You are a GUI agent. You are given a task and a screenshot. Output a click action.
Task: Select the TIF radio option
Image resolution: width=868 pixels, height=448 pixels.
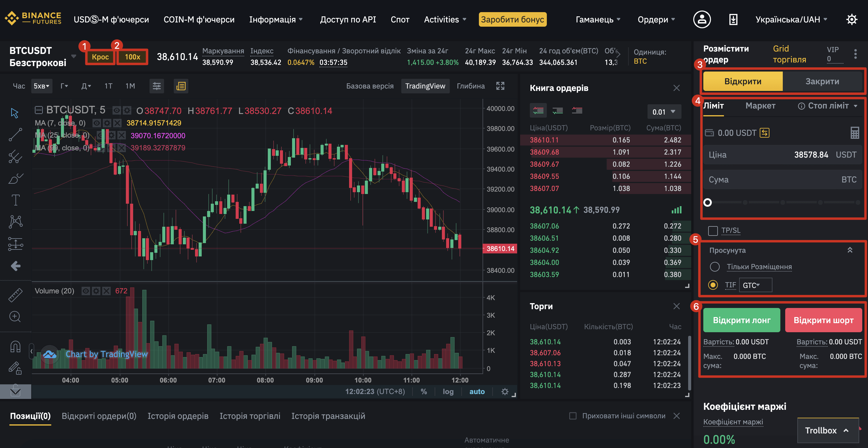click(x=713, y=285)
